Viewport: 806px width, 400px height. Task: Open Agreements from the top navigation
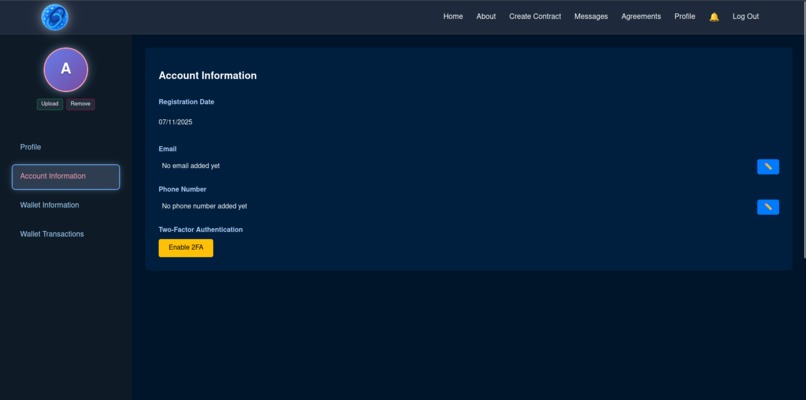[x=641, y=16]
